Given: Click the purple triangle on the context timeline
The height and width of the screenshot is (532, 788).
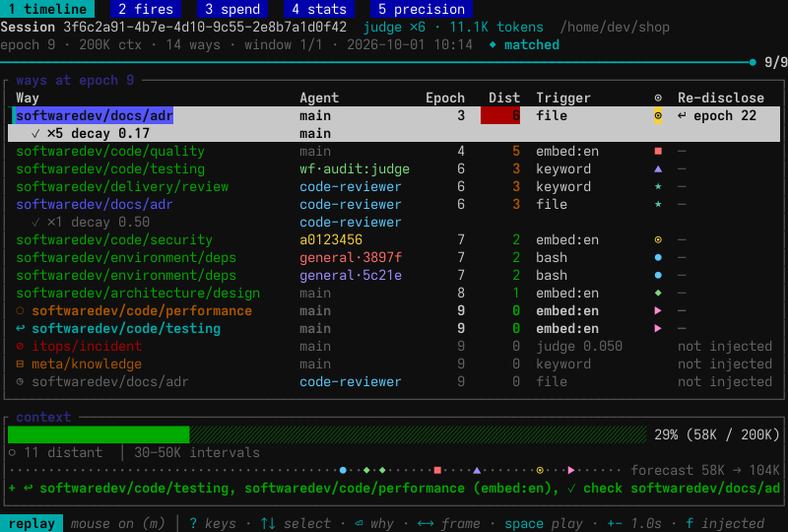Looking at the screenshot, I should (x=477, y=470).
